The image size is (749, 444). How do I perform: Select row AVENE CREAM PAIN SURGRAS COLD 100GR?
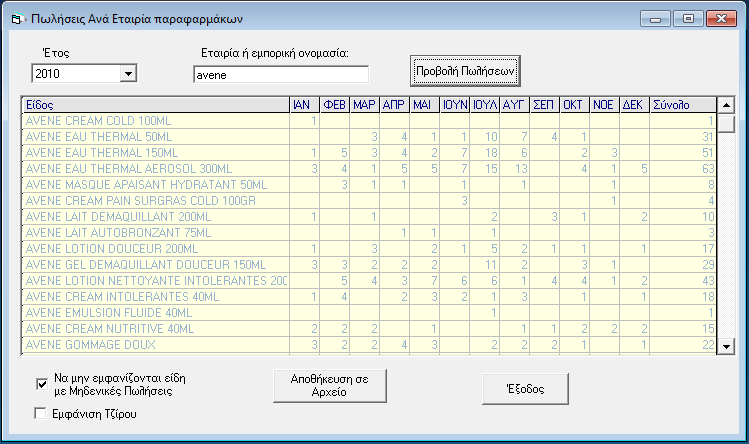(369, 201)
